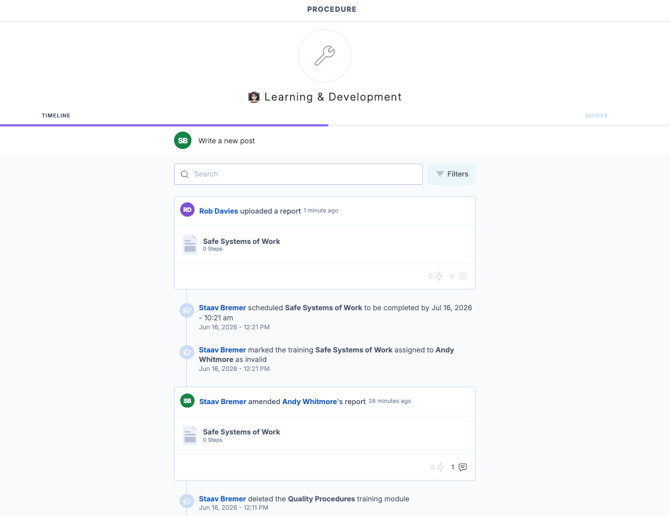Click the wrench procedure icon
670x516 pixels.
(325, 56)
